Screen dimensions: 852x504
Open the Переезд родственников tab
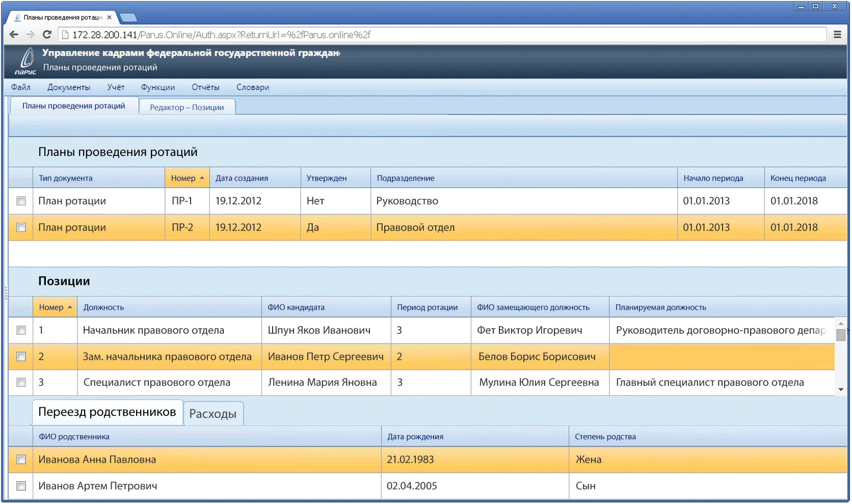tap(107, 412)
